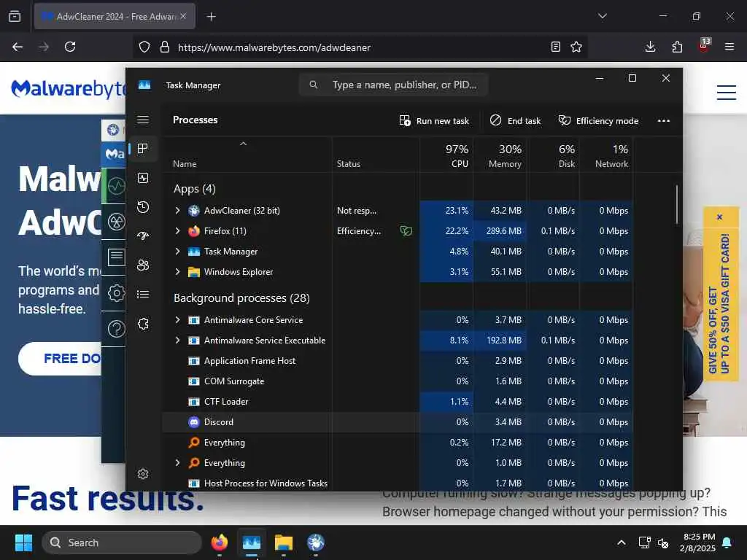Sort processes by Network column
This screenshot has width=747, height=560.
[606, 156]
